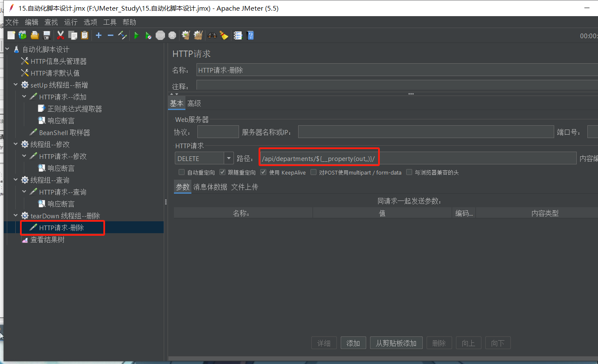Screen dimensions: 598x364
Task: Click 从剪贴板添加 button
Action: pos(396,343)
